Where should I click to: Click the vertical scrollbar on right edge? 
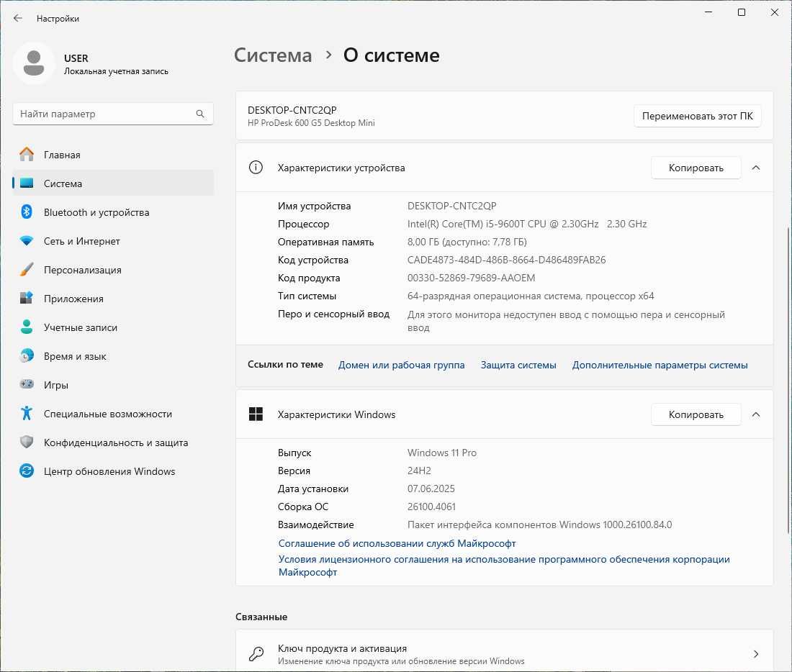pyautogui.click(x=788, y=380)
